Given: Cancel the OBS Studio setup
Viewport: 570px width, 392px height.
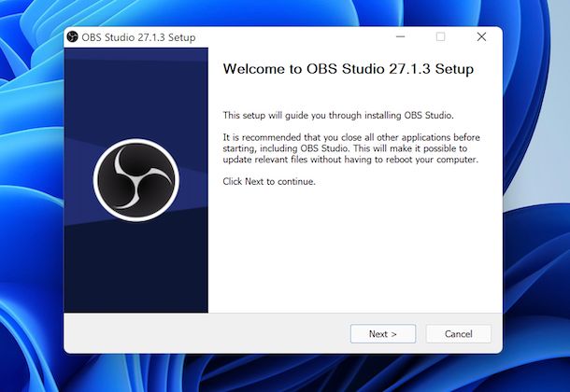Looking at the screenshot, I should [459, 333].
